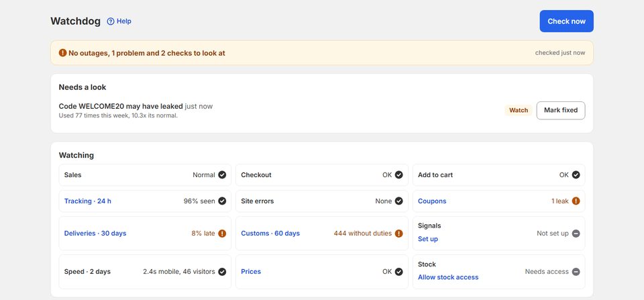Image resolution: width=644 pixels, height=300 pixels.
Task: Open Deliveries · 30 days details
Action: [x=95, y=233]
